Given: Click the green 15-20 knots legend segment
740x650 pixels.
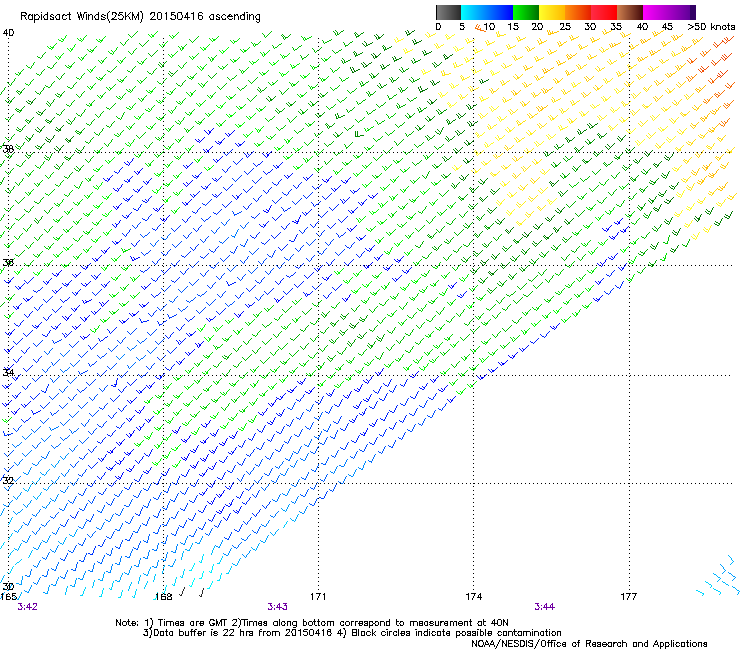Looking at the screenshot, I should click(x=526, y=12).
